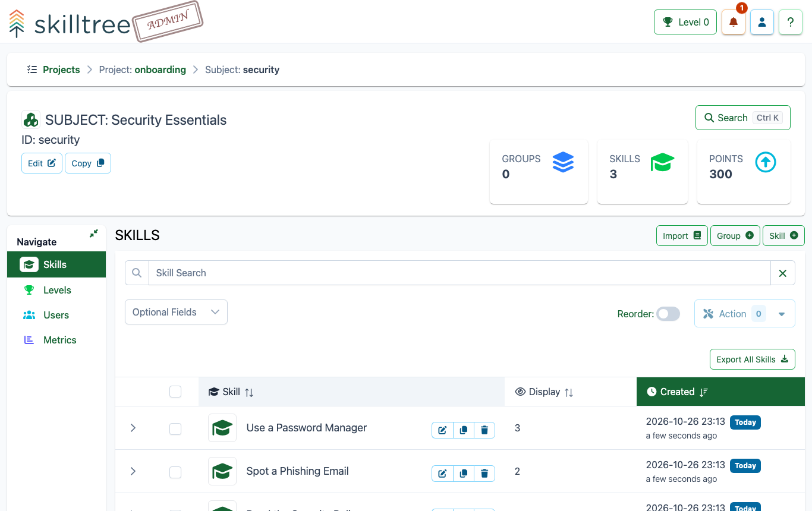
Task: Click the graduation cap icon beside Use a Password Manager
Action: click(222, 428)
